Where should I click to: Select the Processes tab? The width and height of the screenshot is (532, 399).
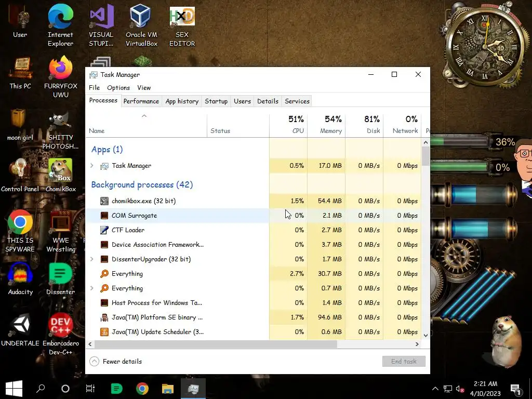click(x=103, y=100)
